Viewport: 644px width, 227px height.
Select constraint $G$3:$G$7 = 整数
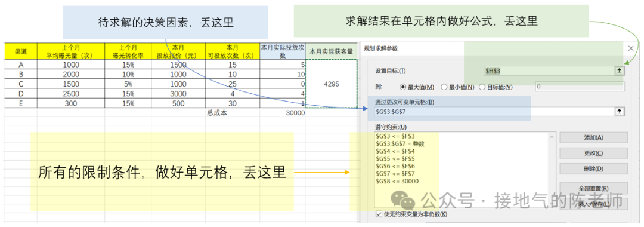point(400,144)
